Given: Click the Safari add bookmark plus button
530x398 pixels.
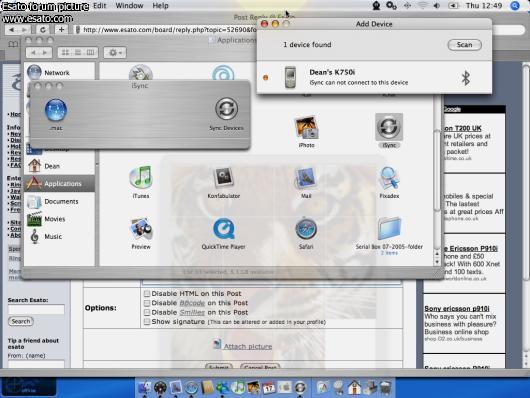Looking at the screenshot, I should [61, 30].
